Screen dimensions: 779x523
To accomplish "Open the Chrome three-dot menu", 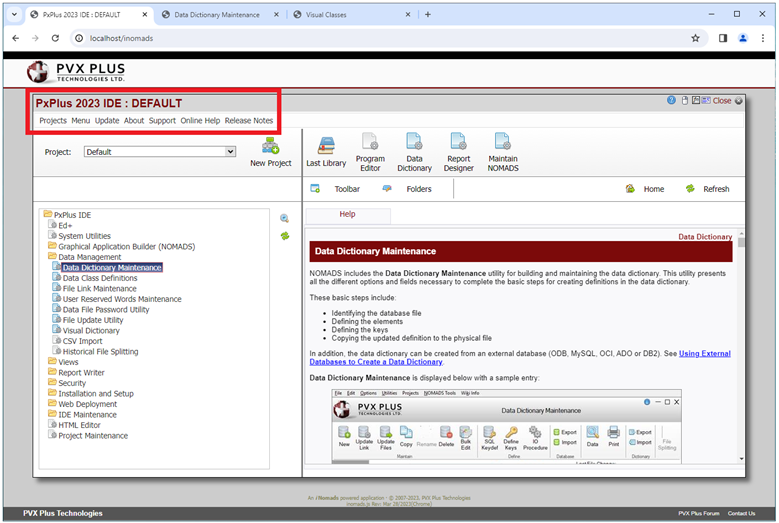I will pyautogui.click(x=763, y=38).
